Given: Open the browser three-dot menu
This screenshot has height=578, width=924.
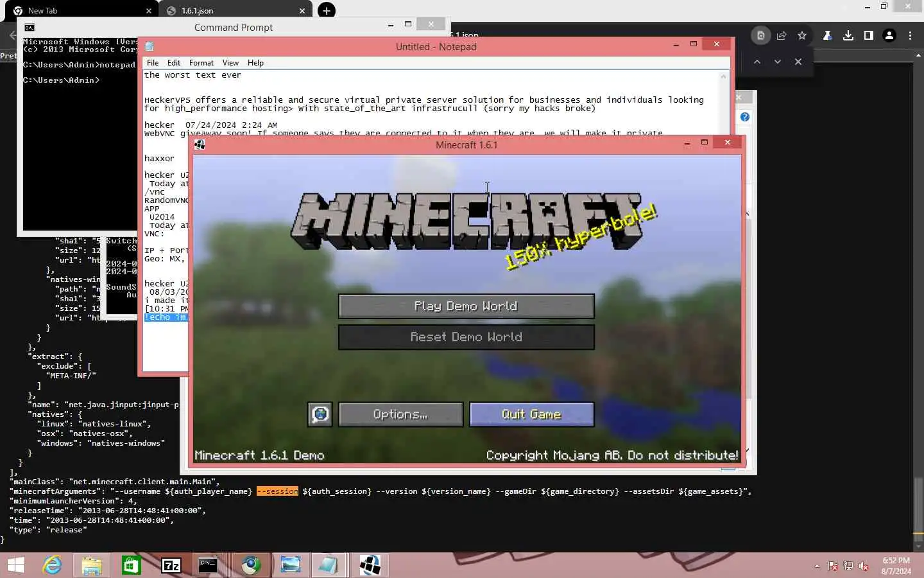Looking at the screenshot, I should click(910, 36).
